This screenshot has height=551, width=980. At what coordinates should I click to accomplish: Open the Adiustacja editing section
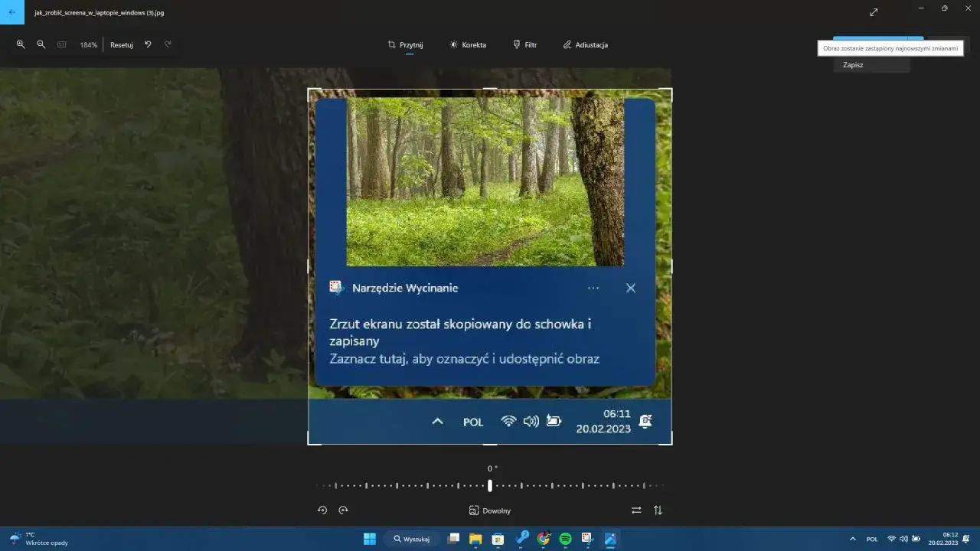(586, 44)
